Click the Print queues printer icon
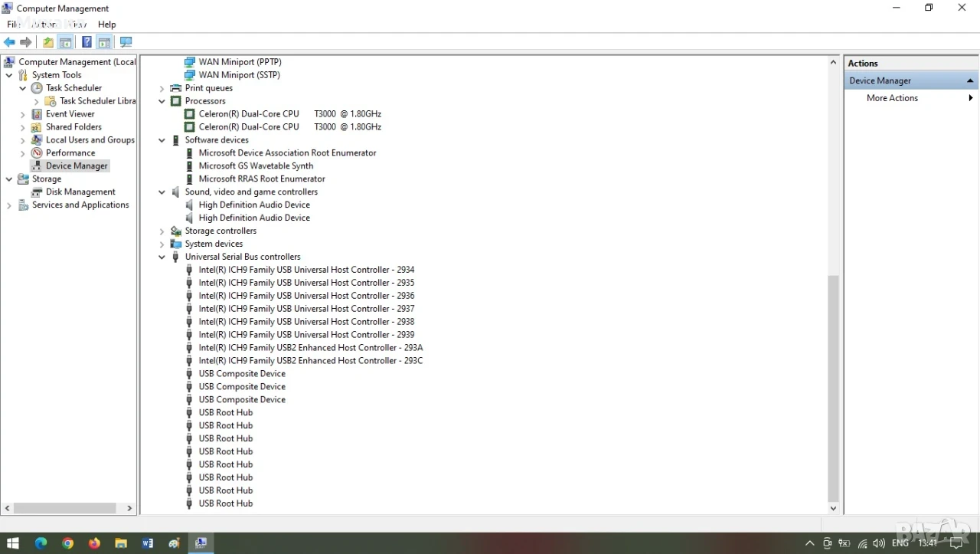The height and width of the screenshot is (554, 980). [176, 88]
